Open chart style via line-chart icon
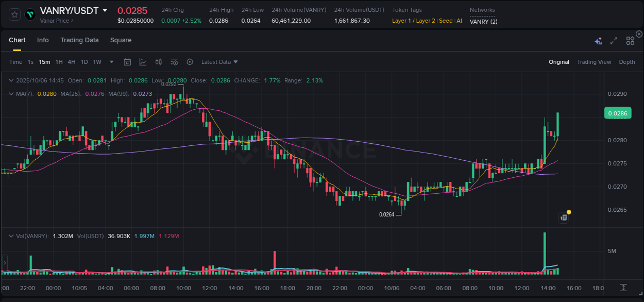The width and height of the screenshot is (644, 302). pos(143,62)
